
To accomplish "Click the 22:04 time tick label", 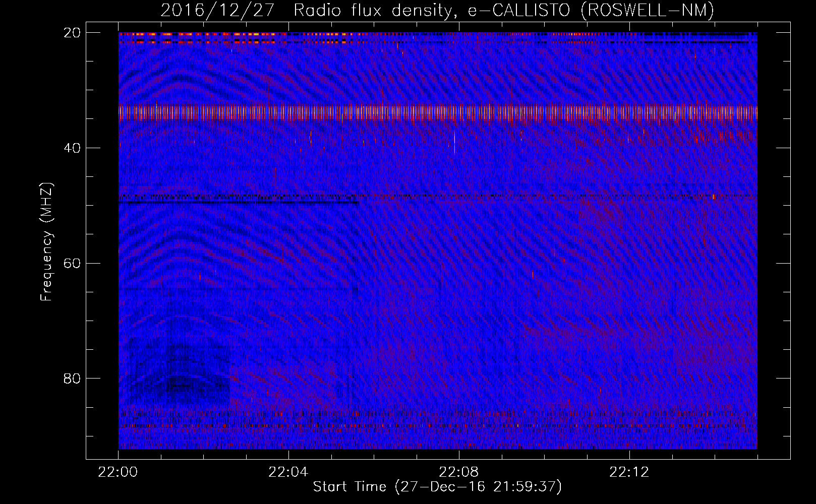I will tap(288, 472).
